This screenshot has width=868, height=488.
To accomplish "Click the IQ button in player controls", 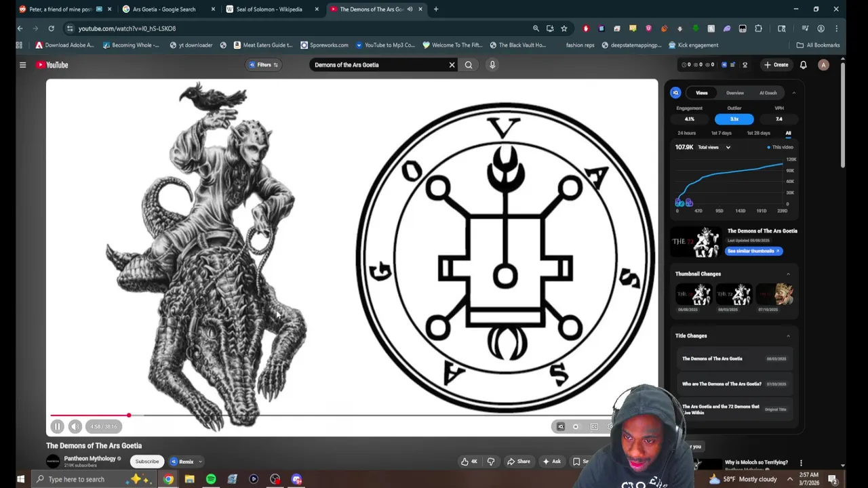I will click(560, 426).
